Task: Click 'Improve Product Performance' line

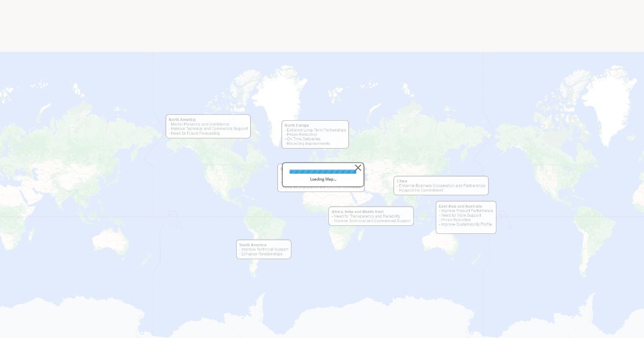Action: [x=466, y=211]
